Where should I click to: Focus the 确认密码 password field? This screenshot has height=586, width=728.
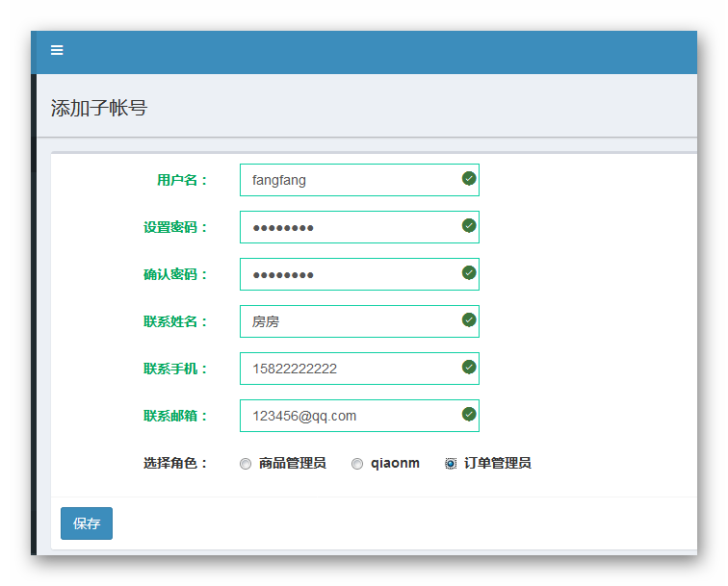(x=359, y=274)
